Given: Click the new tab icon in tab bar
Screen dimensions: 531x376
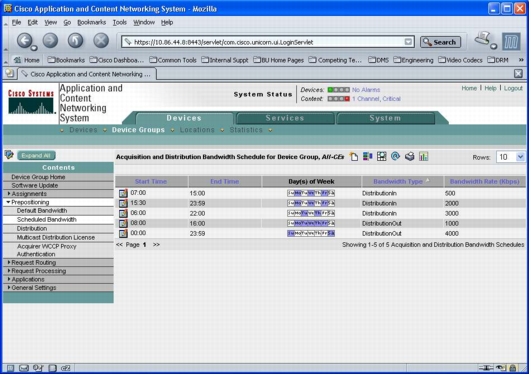Looking at the screenshot, I should tap(10, 73).
